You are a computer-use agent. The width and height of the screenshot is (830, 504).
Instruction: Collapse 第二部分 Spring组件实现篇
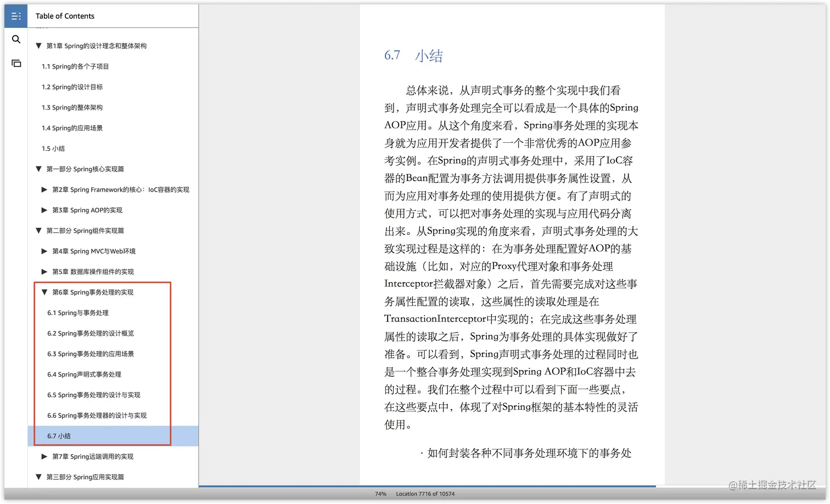pyautogui.click(x=38, y=231)
